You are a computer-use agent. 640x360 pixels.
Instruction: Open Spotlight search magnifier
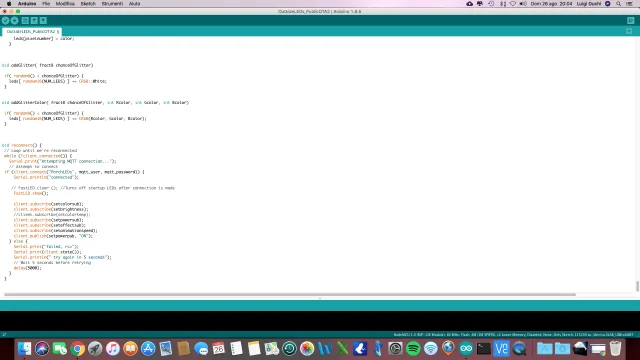[619, 4]
